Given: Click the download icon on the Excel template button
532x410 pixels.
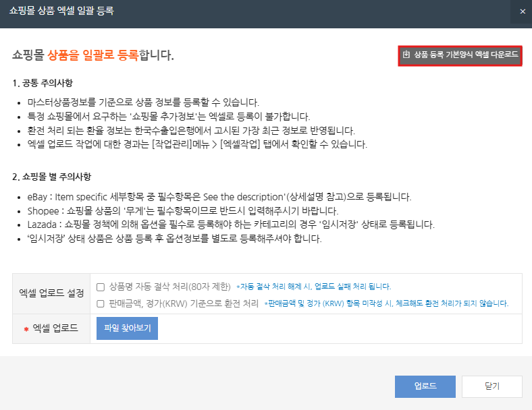Looking at the screenshot, I should click(x=406, y=55).
